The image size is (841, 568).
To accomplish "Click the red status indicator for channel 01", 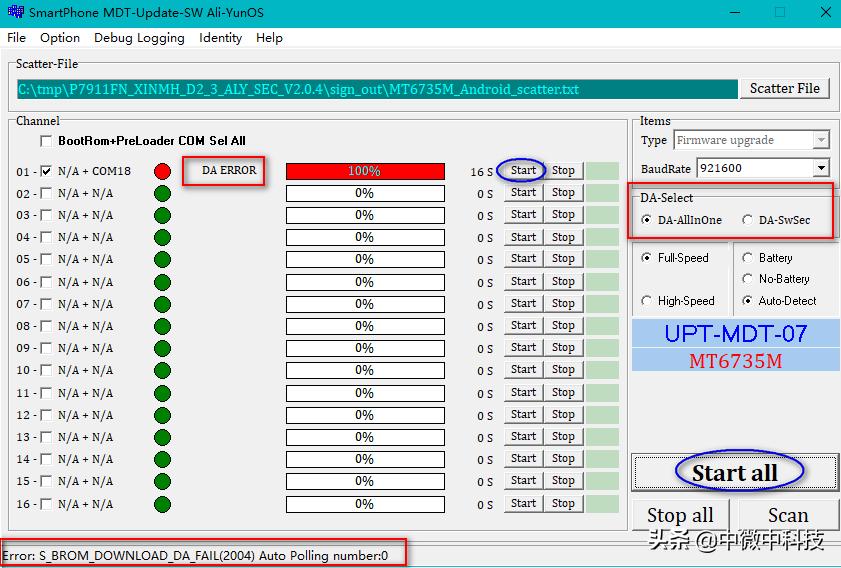I will point(162,172).
